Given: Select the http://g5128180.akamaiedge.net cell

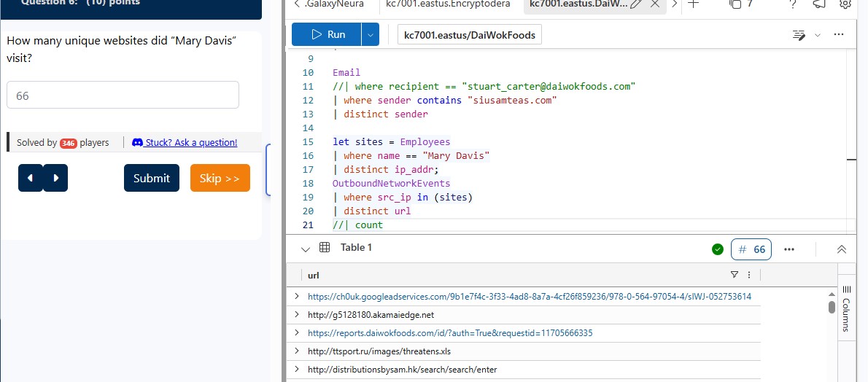Looking at the screenshot, I should tap(371, 315).
